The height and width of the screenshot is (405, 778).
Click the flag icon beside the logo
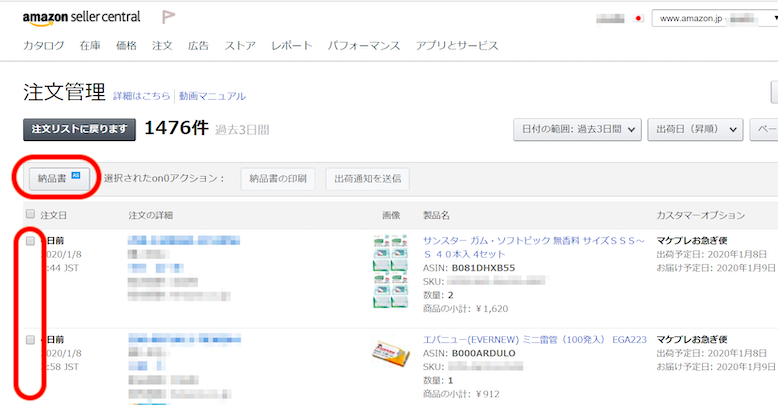point(168,17)
